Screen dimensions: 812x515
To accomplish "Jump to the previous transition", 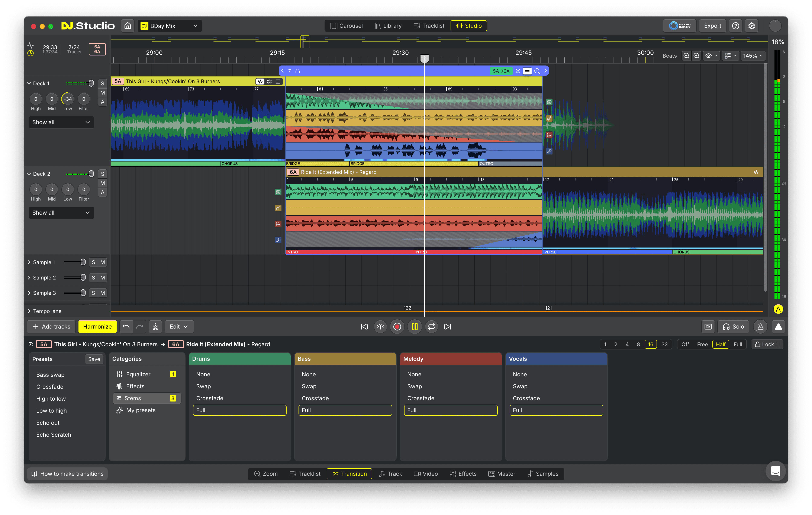I will pos(364,327).
